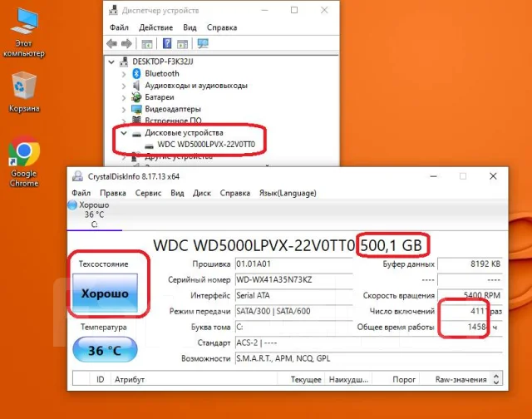532x419 pixels.
Task: Expand Аудиовходы и аудиовыходы category
Action: coord(124,86)
